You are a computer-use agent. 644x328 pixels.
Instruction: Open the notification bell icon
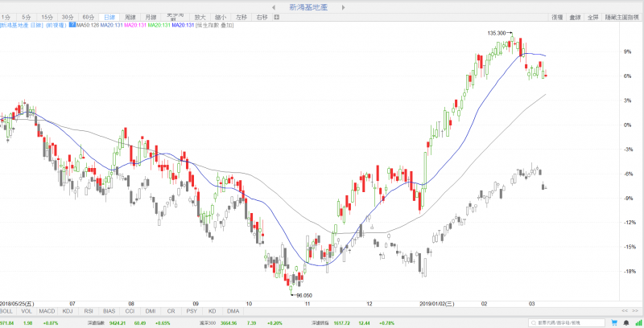click(628, 322)
